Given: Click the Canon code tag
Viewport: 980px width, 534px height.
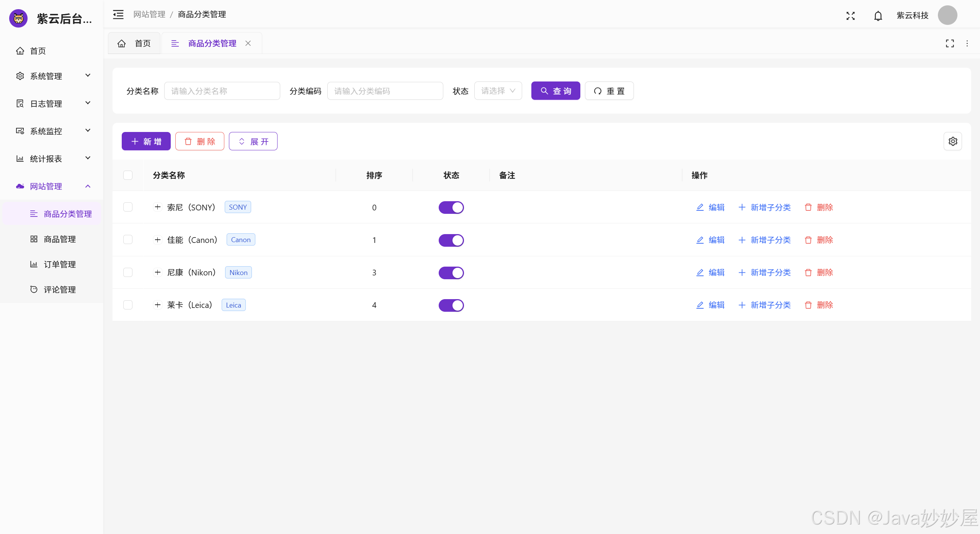Looking at the screenshot, I should point(241,239).
